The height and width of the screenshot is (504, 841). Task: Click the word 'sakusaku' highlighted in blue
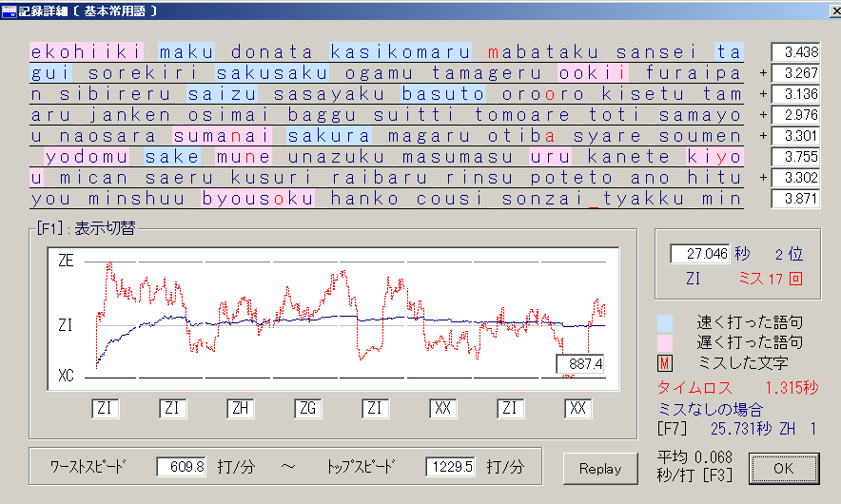point(272,73)
